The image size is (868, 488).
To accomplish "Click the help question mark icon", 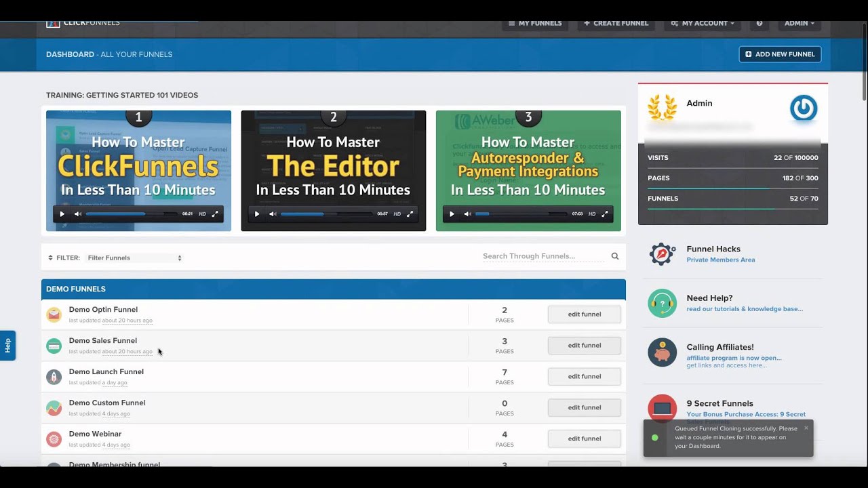I will [759, 23].
